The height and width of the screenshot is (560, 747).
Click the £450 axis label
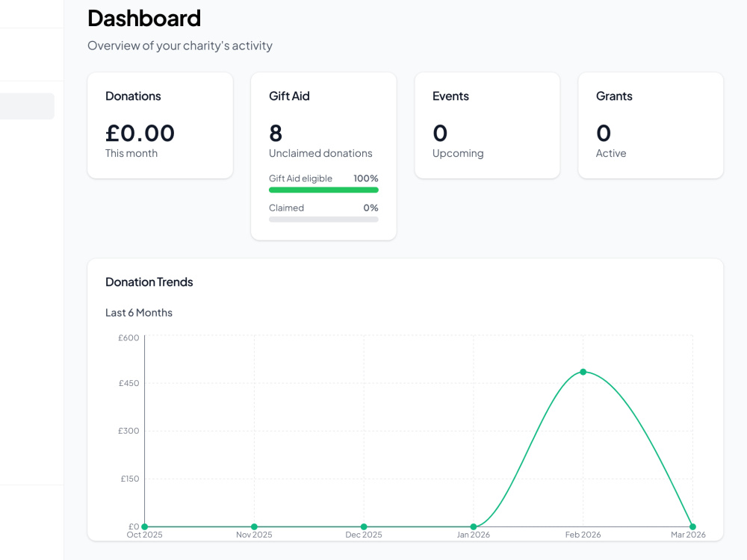click(x=128, y=383)
